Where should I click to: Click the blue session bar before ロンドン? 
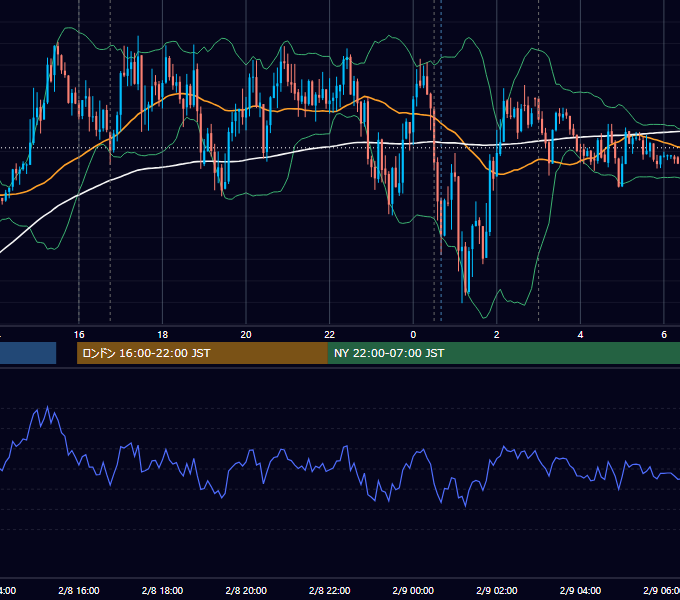point(28,353)
